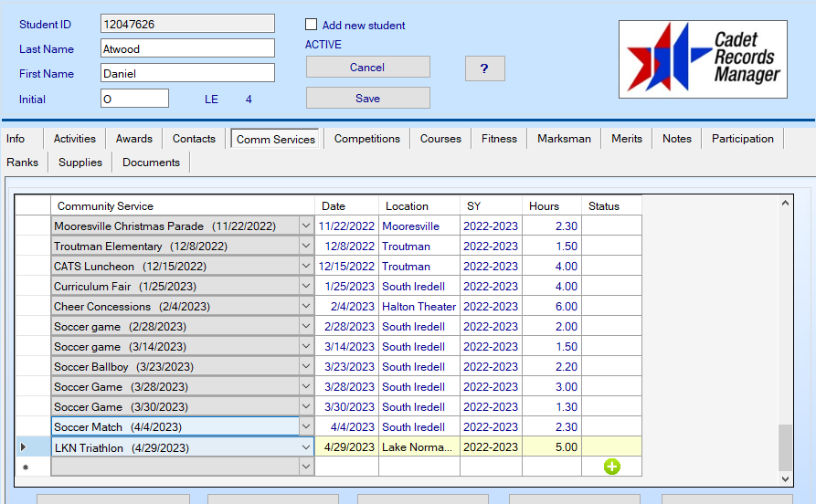Select the Hours cell showing 6.00
The height and width of the screenshot is (504, 816).
(x=552, y=307)
